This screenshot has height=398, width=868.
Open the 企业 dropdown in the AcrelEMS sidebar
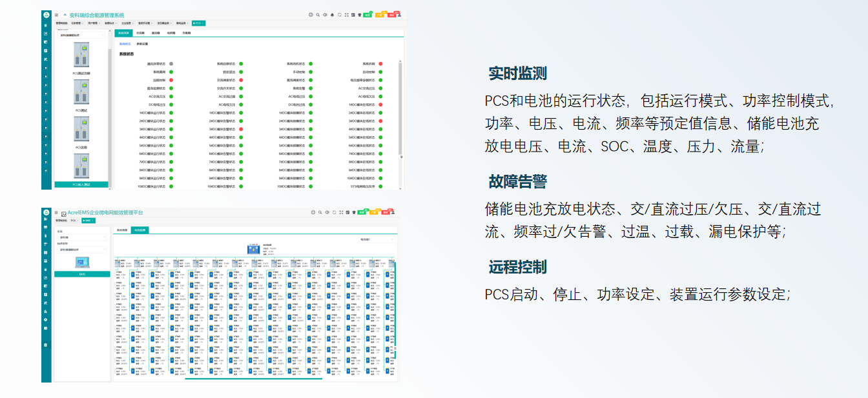tap(81, 237)
